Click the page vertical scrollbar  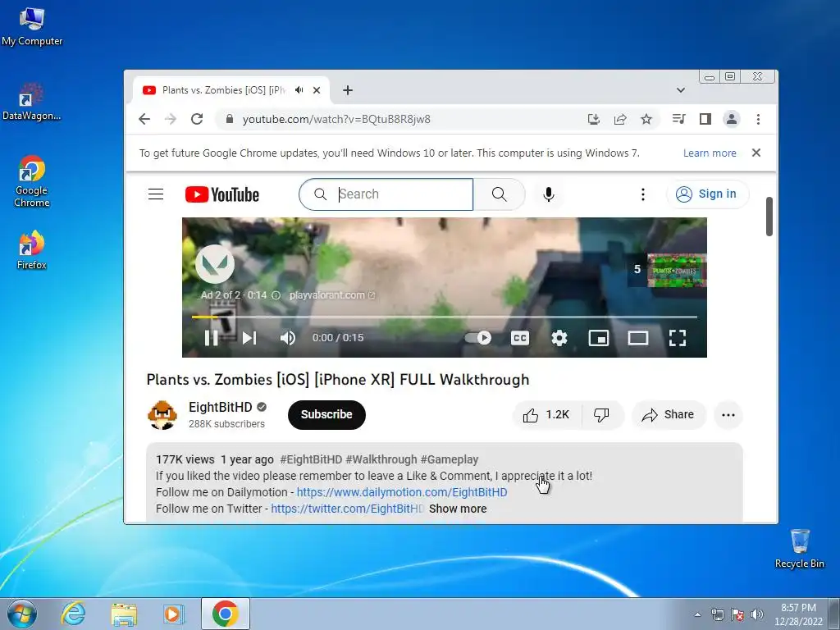(x=769, y=217)
